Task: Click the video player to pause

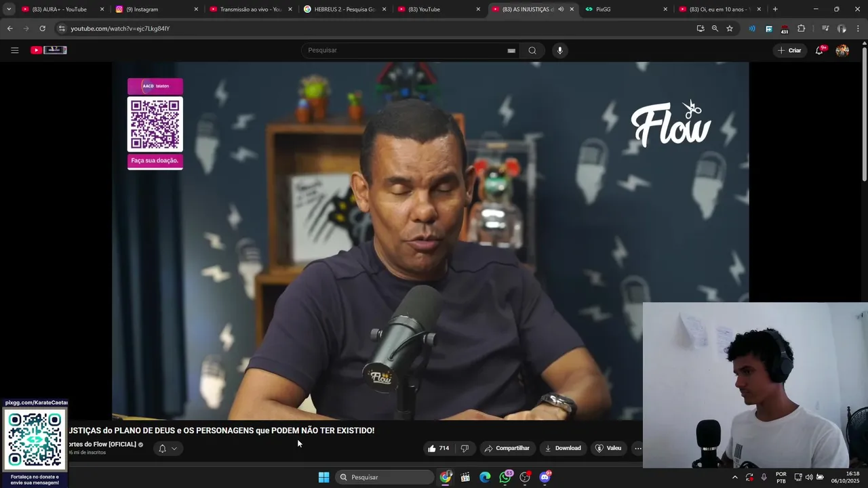Action: click(x=430, y=241)
